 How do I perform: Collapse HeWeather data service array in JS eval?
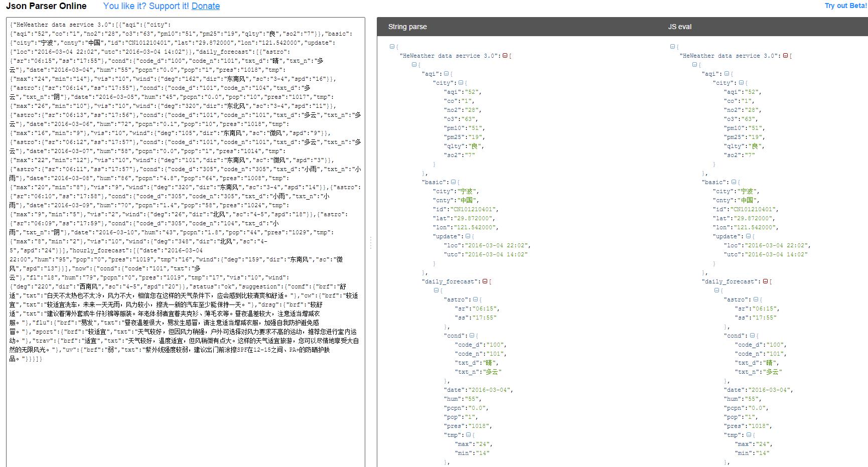pos(785,56)
